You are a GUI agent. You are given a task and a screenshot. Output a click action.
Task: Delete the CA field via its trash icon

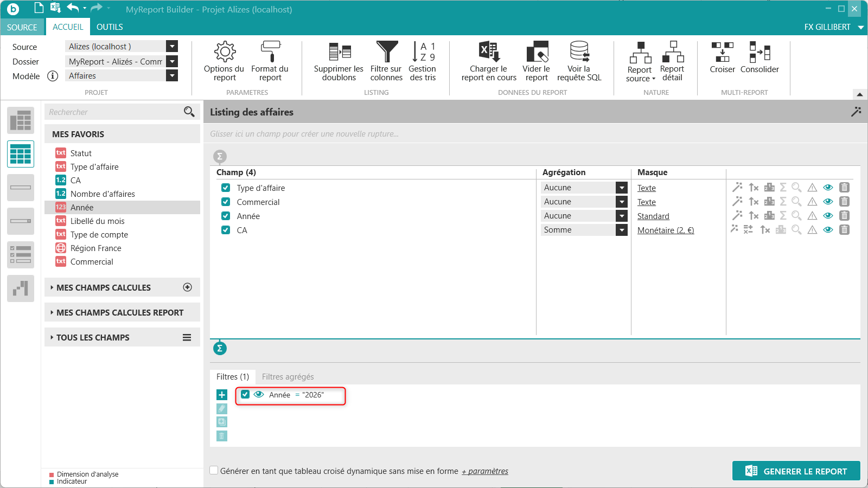click(844, 230)
